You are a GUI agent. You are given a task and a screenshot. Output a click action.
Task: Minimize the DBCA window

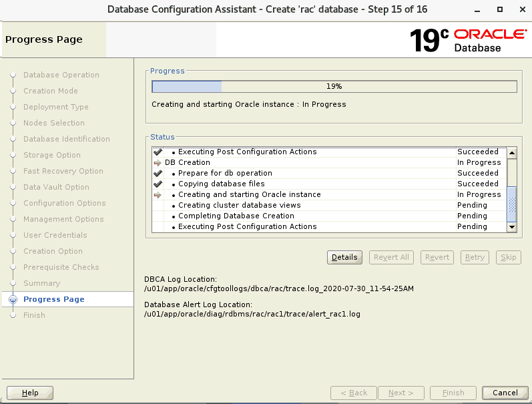(x=477, y=10)
